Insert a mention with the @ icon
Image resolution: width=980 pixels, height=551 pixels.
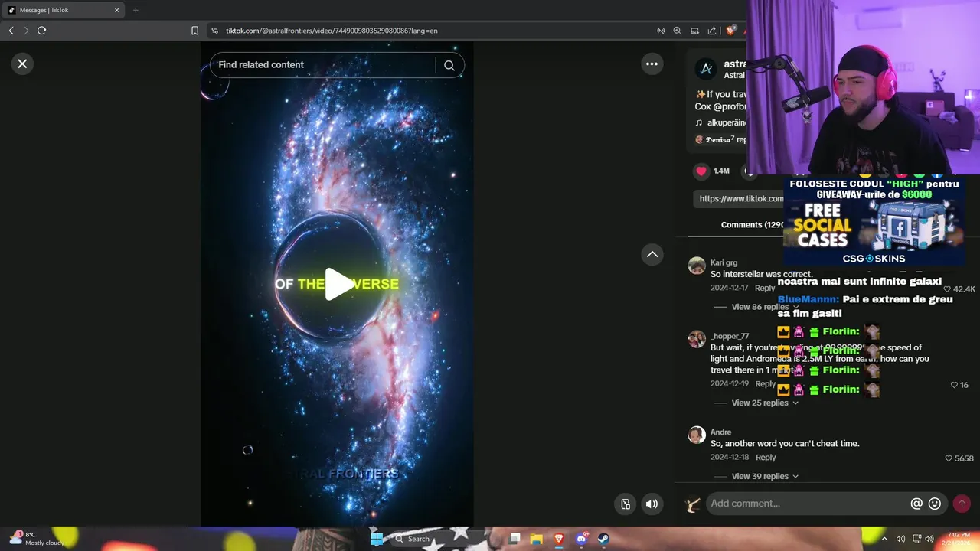916,504
